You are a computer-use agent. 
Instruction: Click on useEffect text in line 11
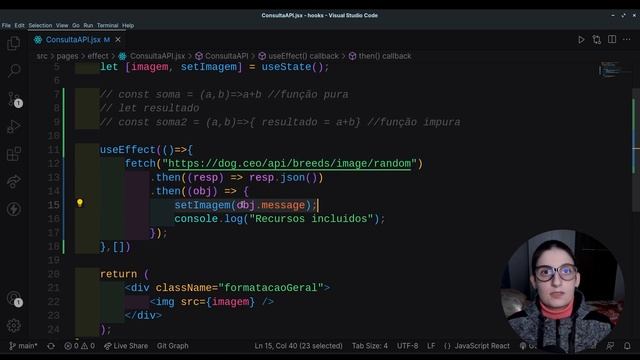[128, 150]
